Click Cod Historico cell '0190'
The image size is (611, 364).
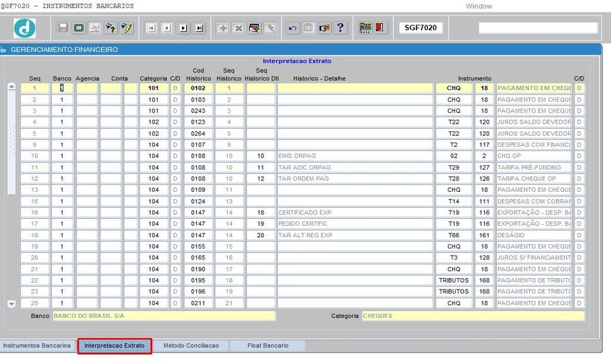point(198,269)
